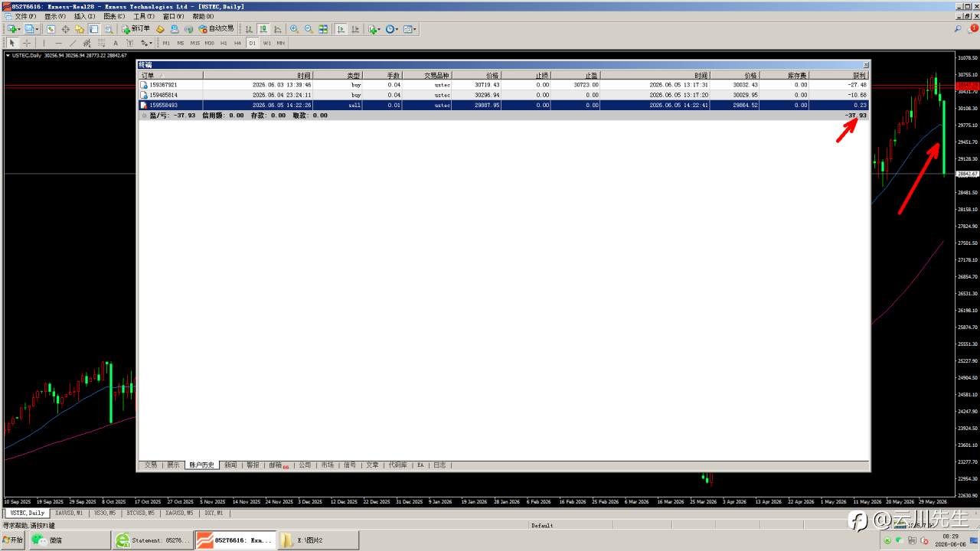This screenshot has height=551, width=980.
Task: Open the profiles toolbar icon
Action: (31, 29)
